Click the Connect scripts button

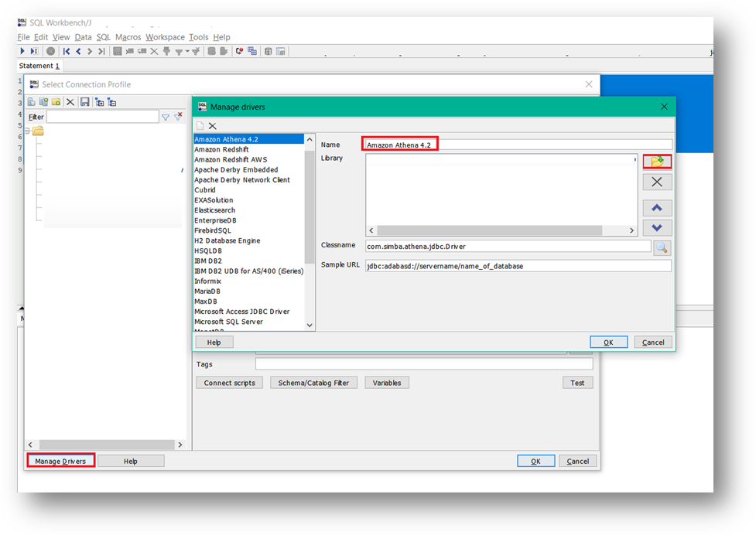[230, 383]
